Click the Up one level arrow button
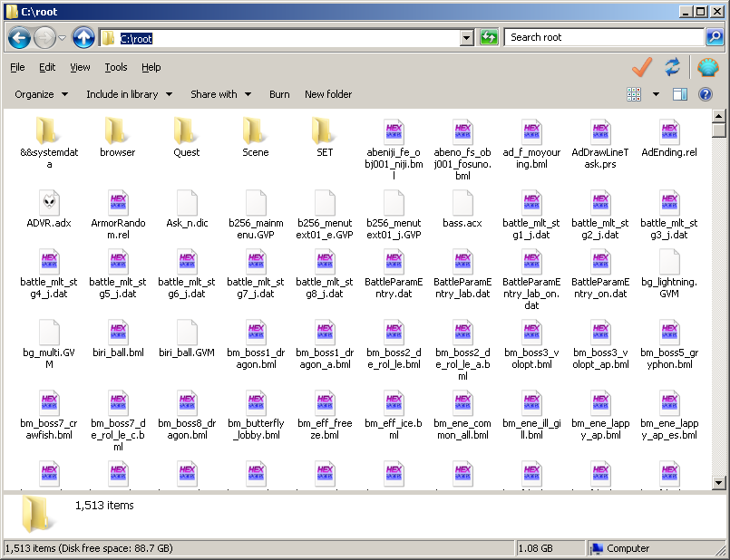The height and width of the screenshot is (560, 730). pyautogui.click(x=83, y=38)
